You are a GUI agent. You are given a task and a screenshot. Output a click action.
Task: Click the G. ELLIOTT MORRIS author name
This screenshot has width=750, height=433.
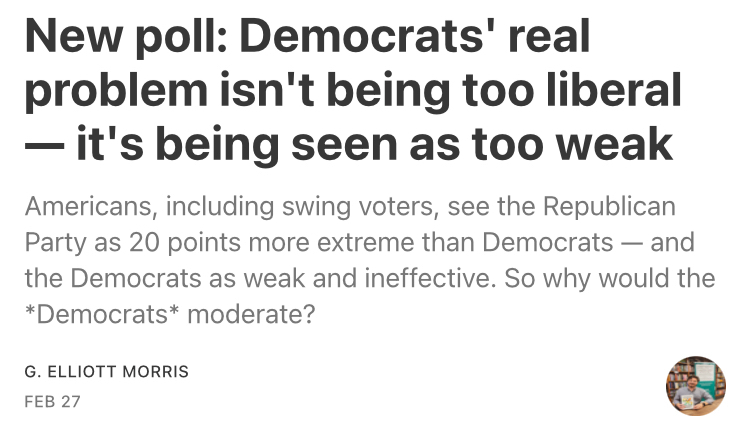[x=107, y=371]
